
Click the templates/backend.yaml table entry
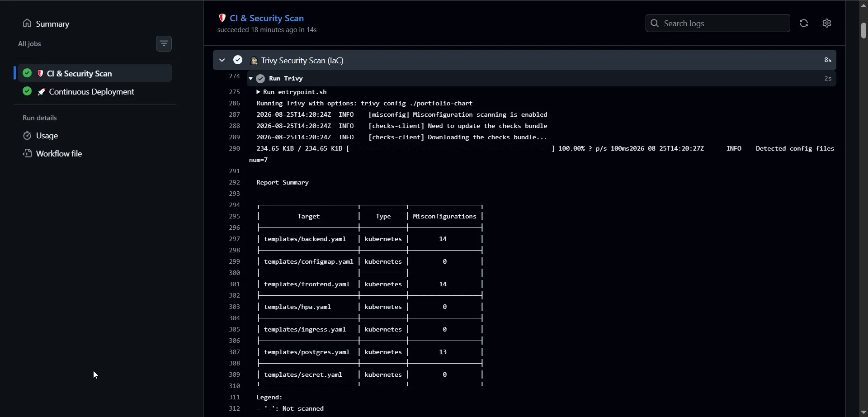pyautogui.click(x=305, y=239)
